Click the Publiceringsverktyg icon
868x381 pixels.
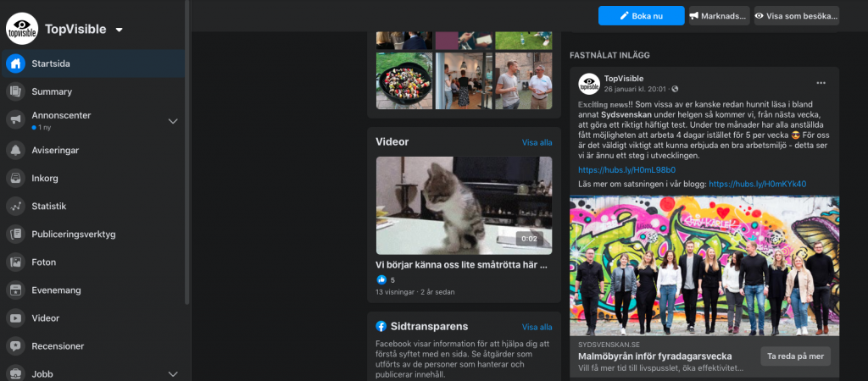[15, 234]
